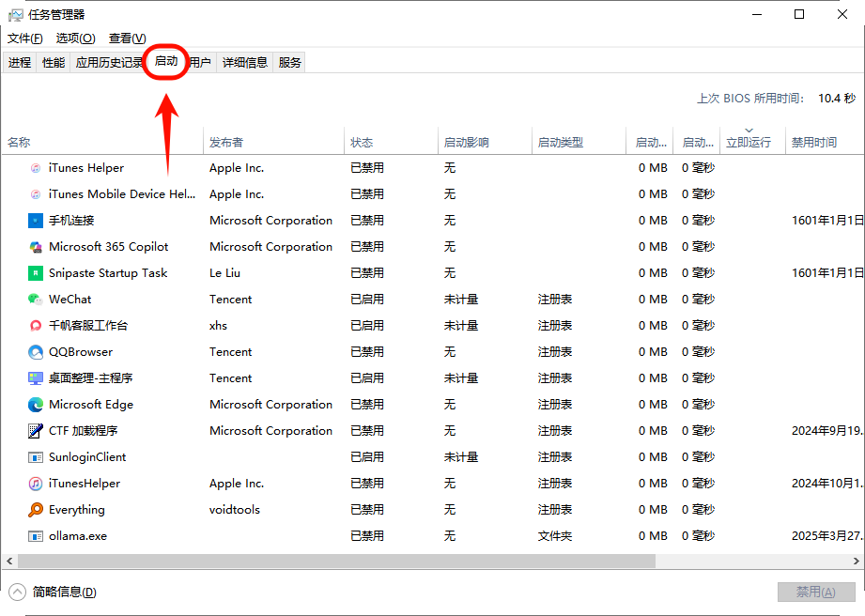Viewport: 865px width, 616px height.
Task: Switch to the 性能 tab
Action: 54,62
